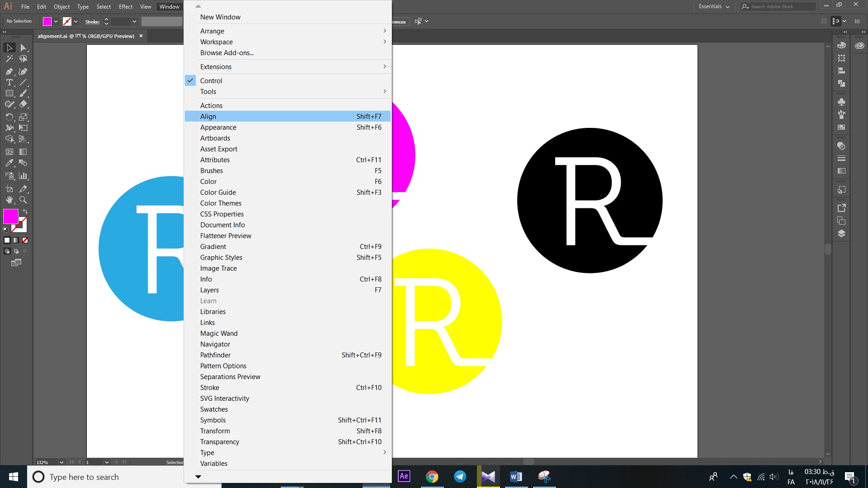The height and width of the screenshot is (488, 868).
Task: Open the fill color dropdown in the control bar
Action: coord(56,21)
